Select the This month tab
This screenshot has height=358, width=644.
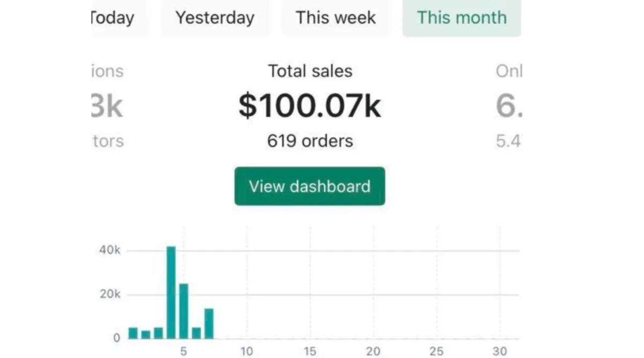462,18
